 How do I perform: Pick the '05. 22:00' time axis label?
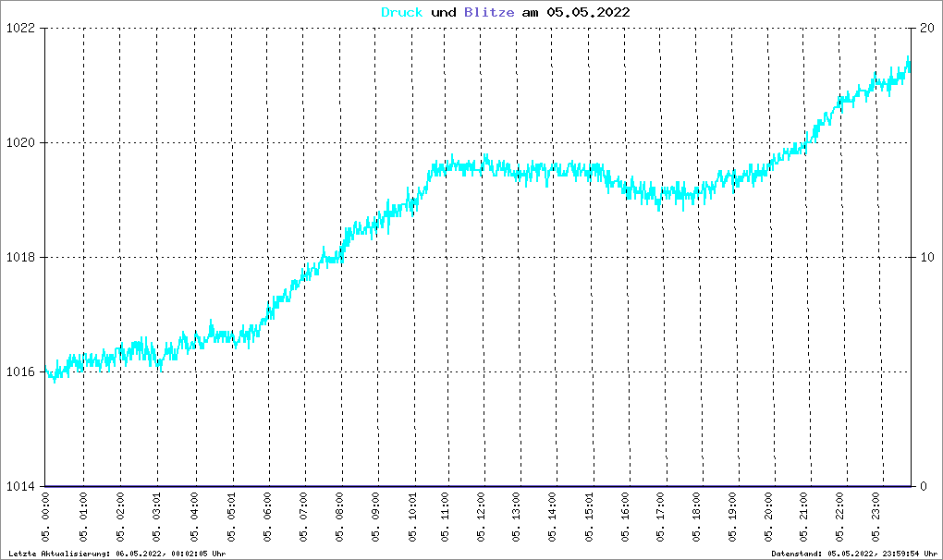click(x=840, y=517)
